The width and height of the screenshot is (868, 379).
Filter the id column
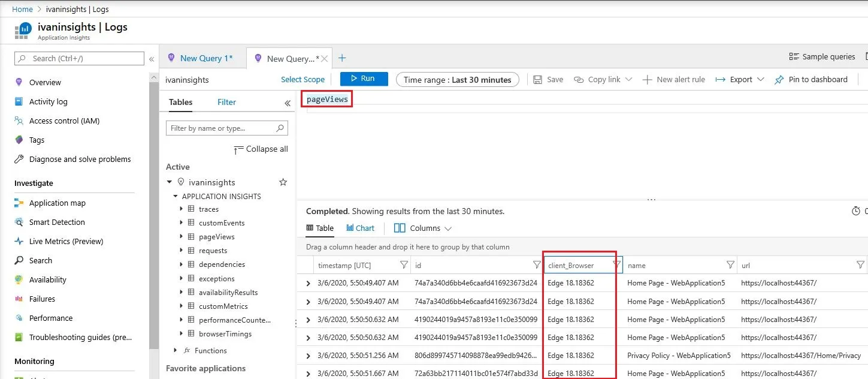pos(537,264)
